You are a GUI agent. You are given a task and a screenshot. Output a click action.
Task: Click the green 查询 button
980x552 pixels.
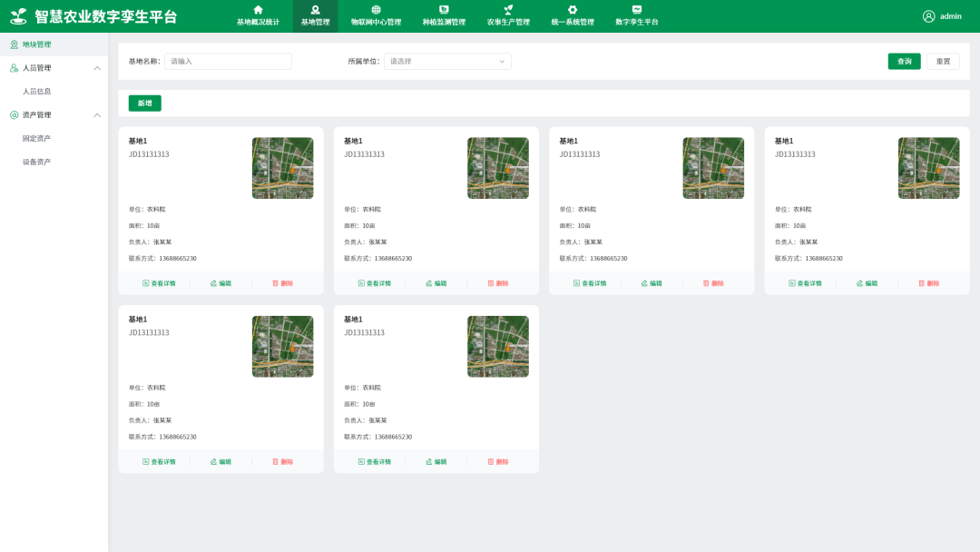coord(904,61)
